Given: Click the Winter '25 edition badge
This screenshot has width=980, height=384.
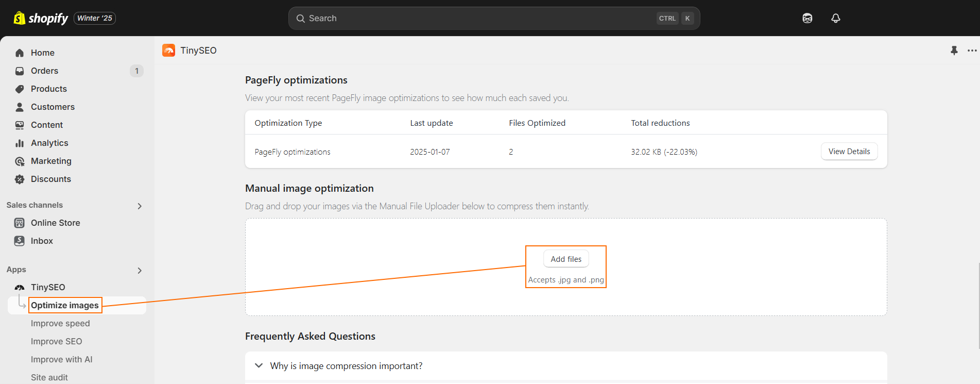Looking at the screenshot, I should [95, 18].
